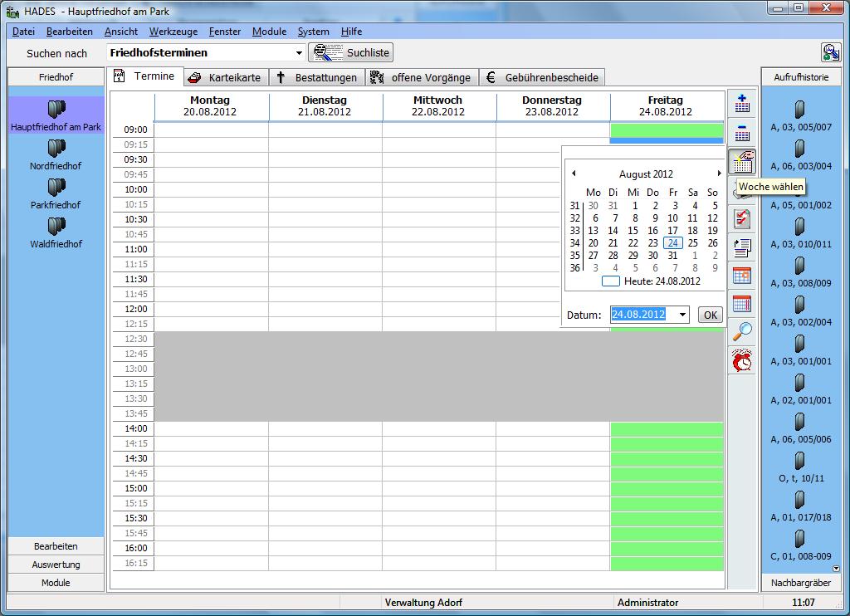
Task: Switch to the Gebührenbescheide tab
Action: click(x=542, y=77)
